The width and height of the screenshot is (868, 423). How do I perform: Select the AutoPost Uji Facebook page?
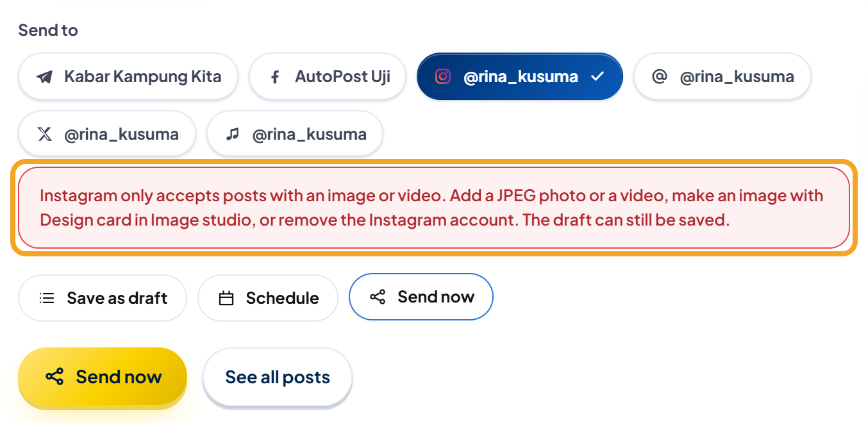click(328, 77)
